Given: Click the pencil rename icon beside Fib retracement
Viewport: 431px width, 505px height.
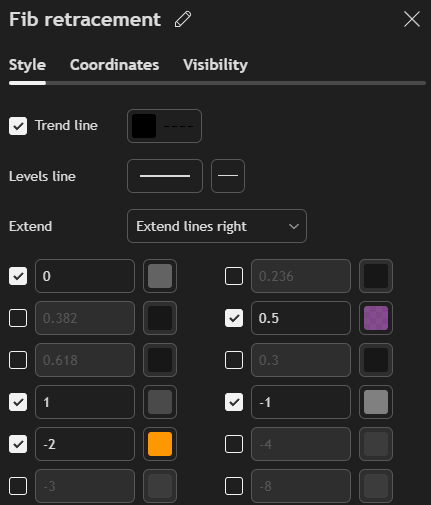Looking at the screenshot, I should pos(183,19).
